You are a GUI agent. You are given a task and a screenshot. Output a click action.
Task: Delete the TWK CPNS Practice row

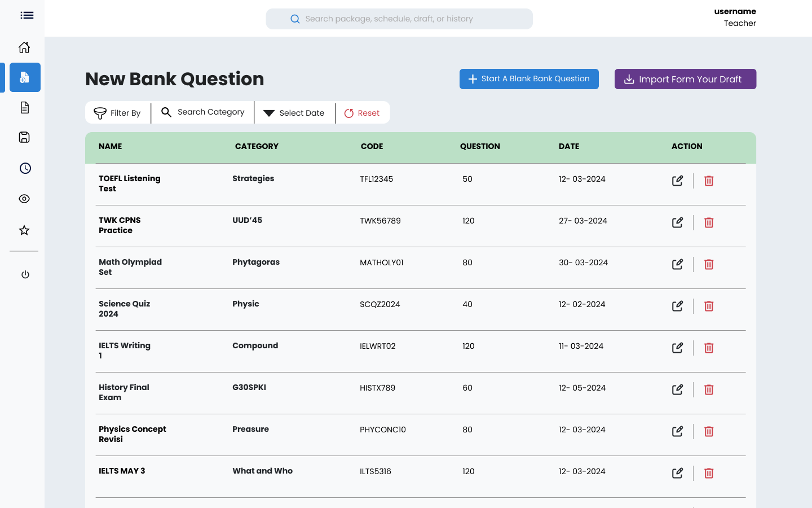tap(709, 222)
